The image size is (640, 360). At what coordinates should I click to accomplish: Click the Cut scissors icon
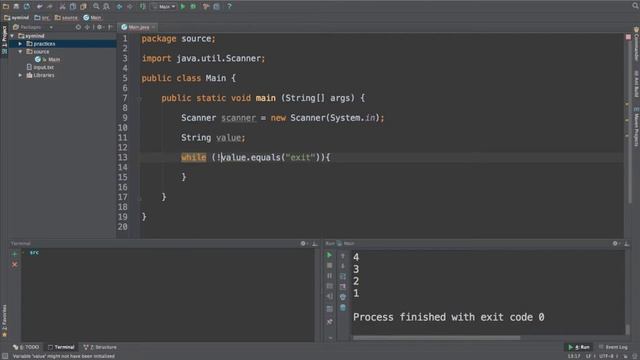tap(62, 7)
